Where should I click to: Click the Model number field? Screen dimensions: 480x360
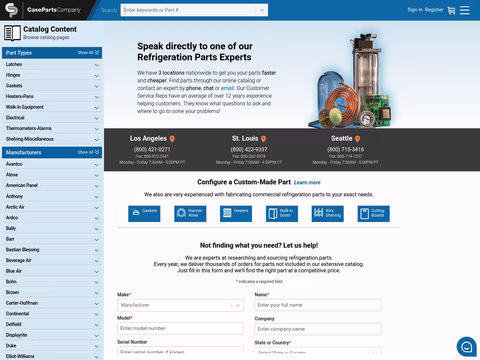pyautogui.click(x=180, y=328)
